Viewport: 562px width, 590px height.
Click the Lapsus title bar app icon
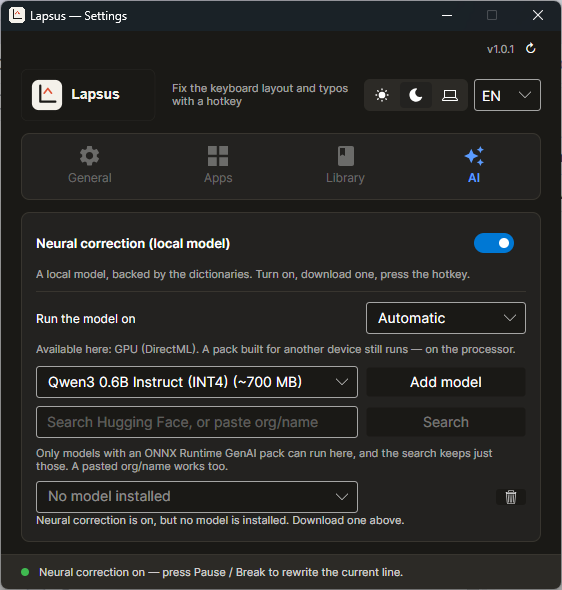pos(17,15)
